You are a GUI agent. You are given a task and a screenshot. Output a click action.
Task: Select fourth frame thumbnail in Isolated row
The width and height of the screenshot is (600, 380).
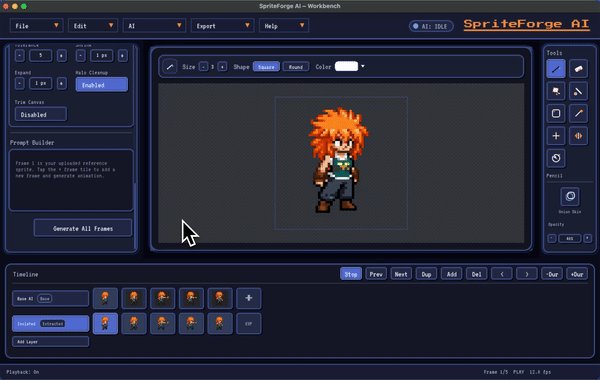(191, 324)
